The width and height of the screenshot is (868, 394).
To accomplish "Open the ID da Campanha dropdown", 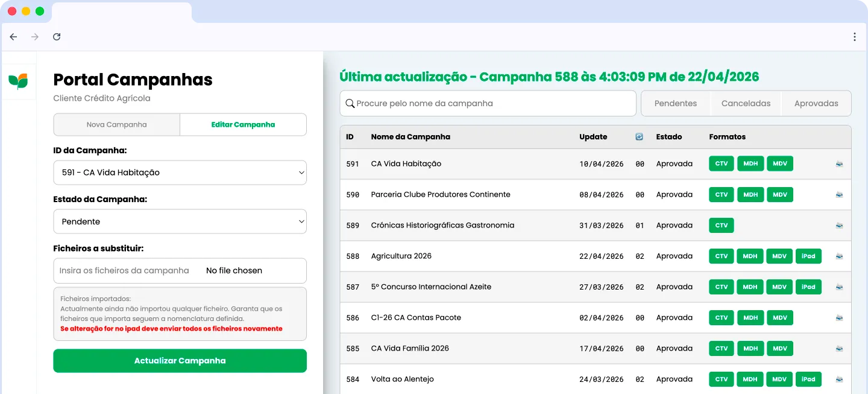I will click(x=180, y=173).
